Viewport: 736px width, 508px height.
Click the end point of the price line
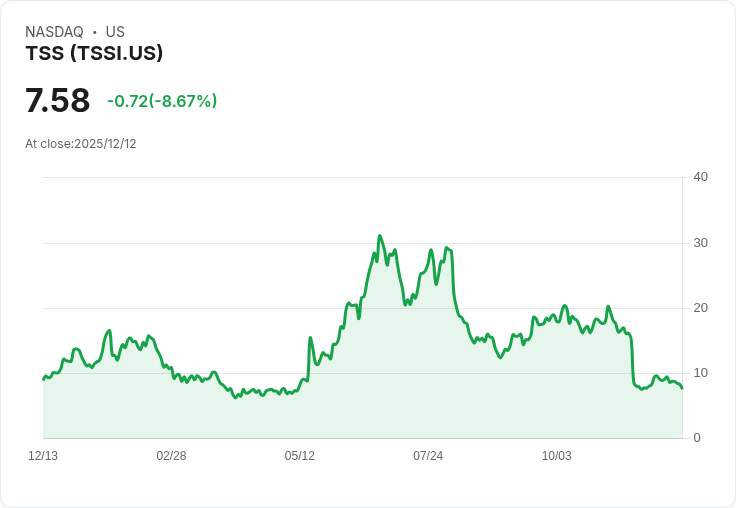coord(682,388)
